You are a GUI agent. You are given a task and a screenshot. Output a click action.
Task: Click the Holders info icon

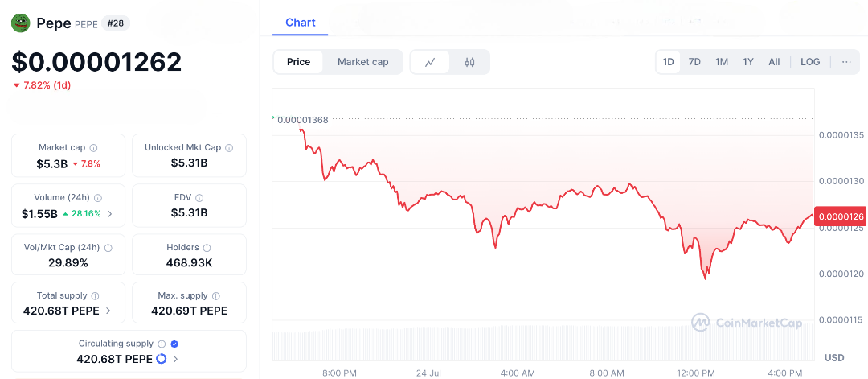coord(207,248)
